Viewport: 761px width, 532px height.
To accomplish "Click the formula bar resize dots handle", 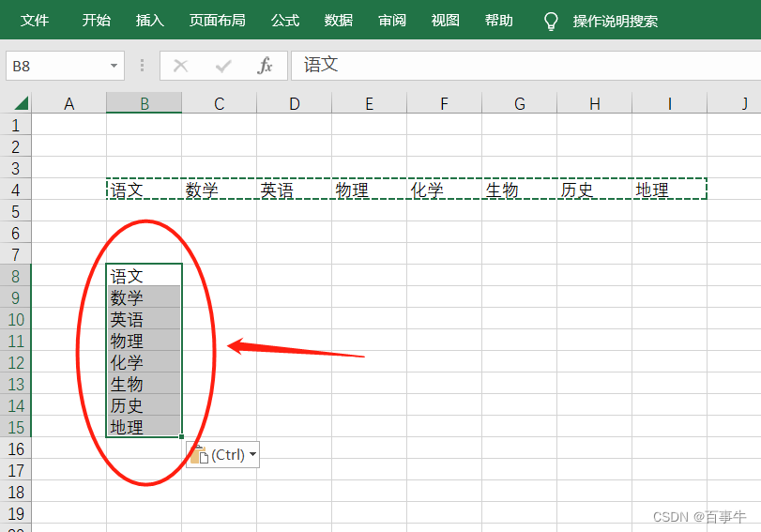I will 142,66.
